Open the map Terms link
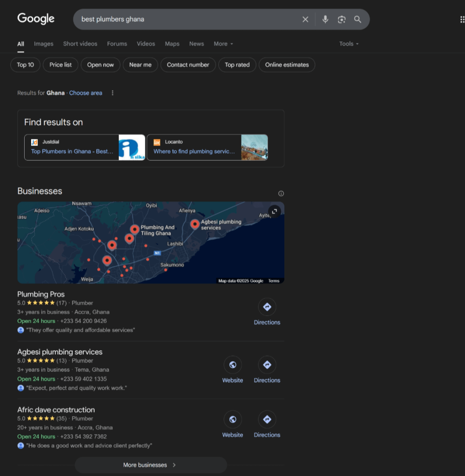 pos(274,281)
